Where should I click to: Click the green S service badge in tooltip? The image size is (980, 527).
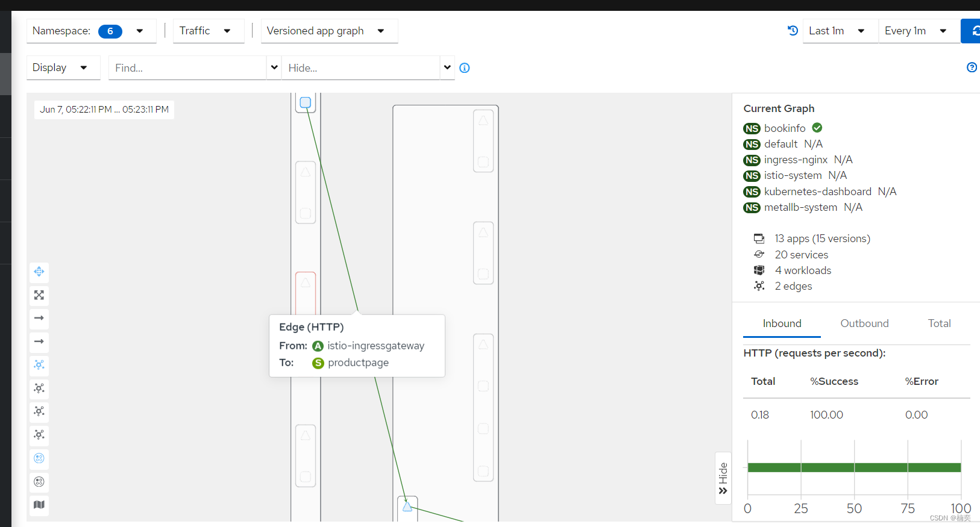(x=318, y=363)
